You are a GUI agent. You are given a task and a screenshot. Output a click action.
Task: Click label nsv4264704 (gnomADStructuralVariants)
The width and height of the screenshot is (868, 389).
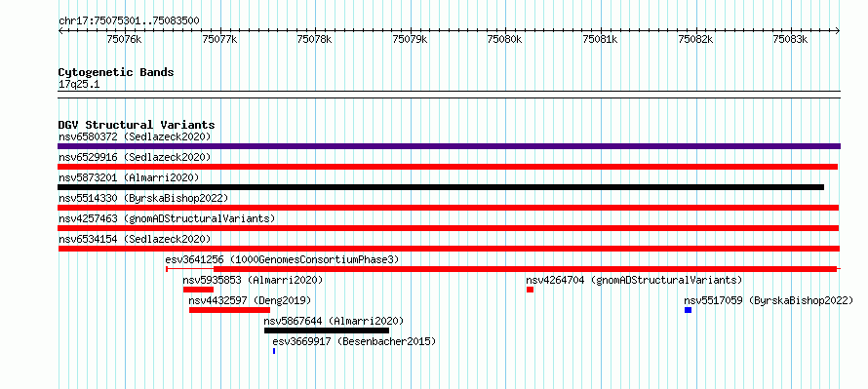pos(634,280)
